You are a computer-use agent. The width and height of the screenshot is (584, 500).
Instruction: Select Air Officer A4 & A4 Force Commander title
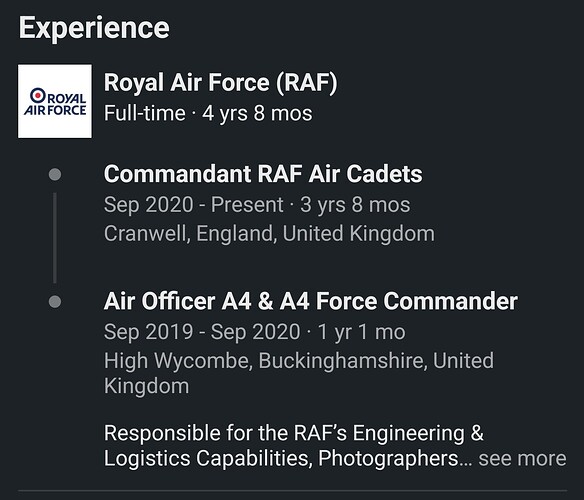point(311,301)
